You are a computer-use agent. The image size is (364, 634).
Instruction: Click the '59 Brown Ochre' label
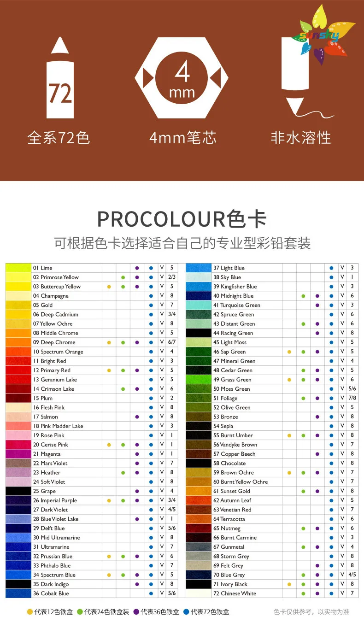point(234,472)
